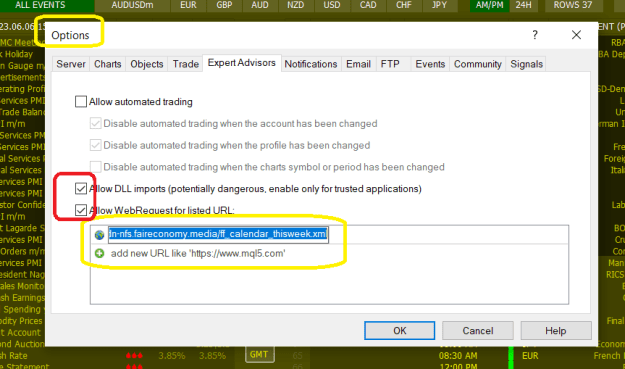The image size is (625, 369).
Task: Toggle disable trading when profile changed
Action: click(95, 145)
